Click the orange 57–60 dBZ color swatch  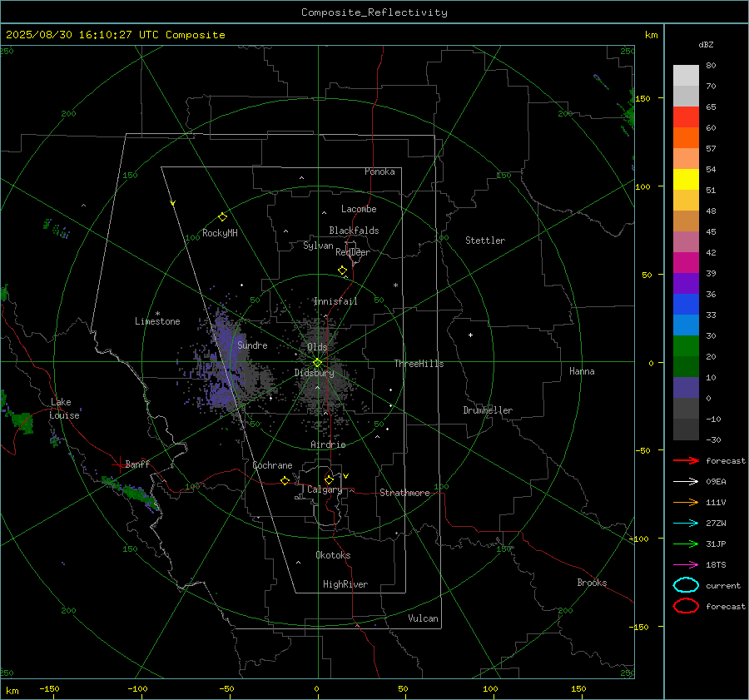point(686,138)
